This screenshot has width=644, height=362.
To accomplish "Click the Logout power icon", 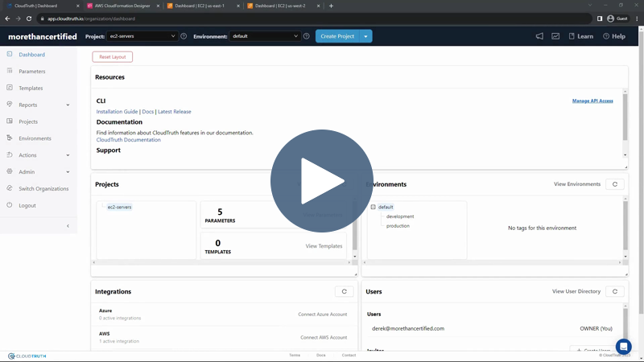I will pyautogui.click(x=10, y=205).
